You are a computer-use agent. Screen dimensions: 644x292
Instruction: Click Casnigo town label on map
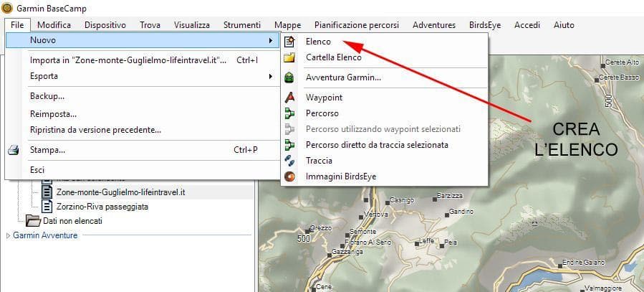tap(402, 200)
